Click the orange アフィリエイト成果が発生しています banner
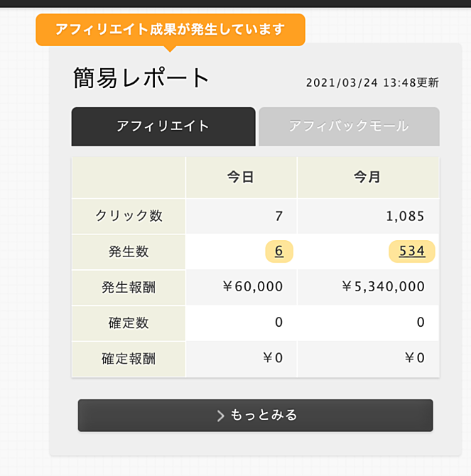Viewport: 471px width, 476px height. point(170,30)
